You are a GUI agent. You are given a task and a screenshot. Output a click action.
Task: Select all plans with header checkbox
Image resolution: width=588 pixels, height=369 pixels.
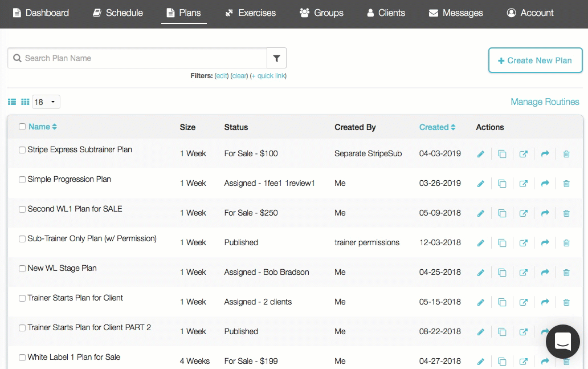click(x=22, y=127)
